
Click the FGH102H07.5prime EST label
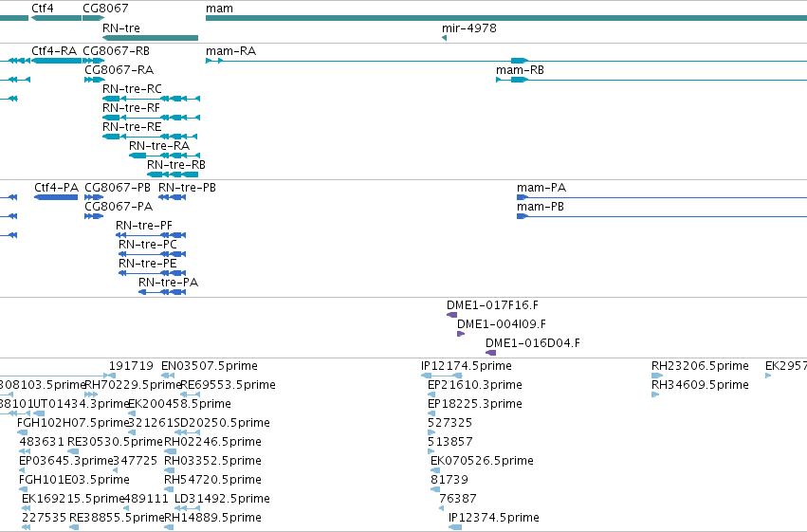[x=73, y=423]
